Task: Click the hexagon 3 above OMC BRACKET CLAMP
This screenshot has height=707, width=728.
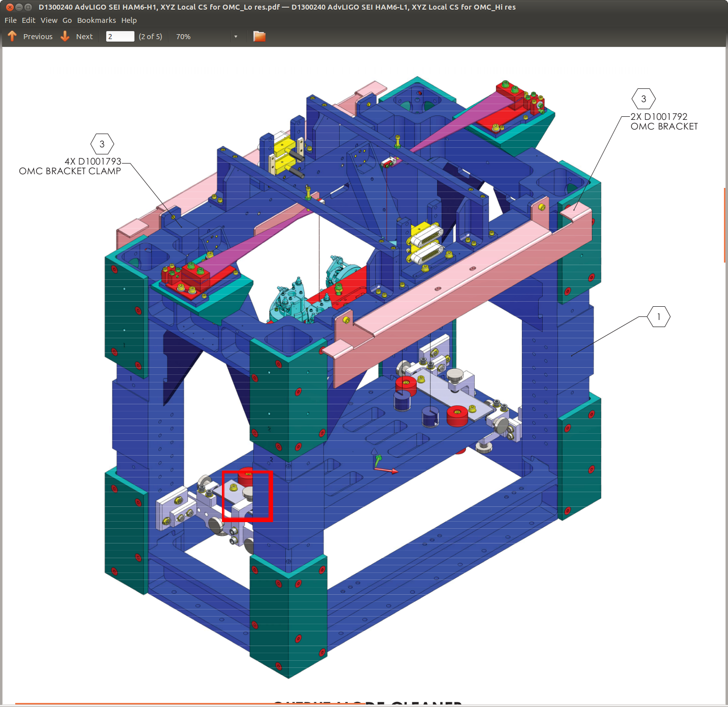Action: (102, 144)
